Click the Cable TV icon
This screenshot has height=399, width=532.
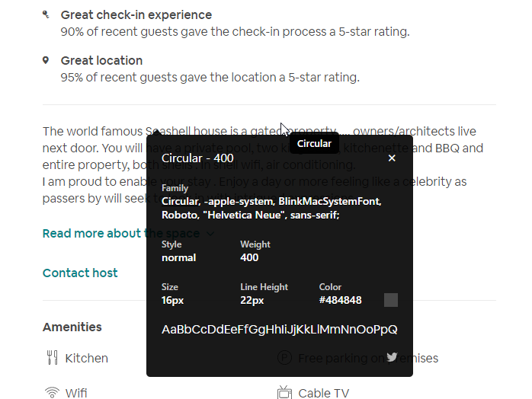point(284,393)
